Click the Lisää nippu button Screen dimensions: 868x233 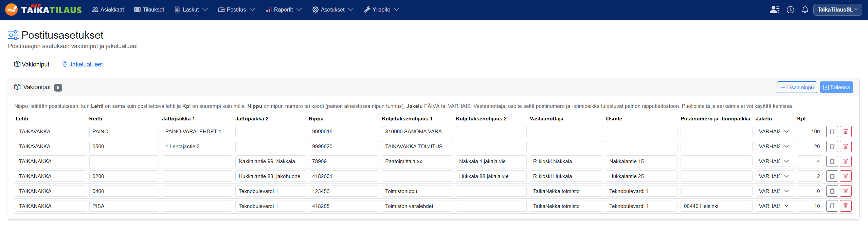coord(797,87)
